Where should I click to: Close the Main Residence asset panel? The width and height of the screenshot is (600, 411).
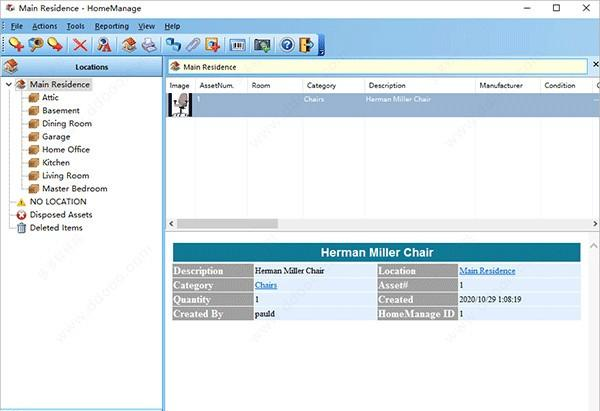pyautogui.click(x=596, y=64)
